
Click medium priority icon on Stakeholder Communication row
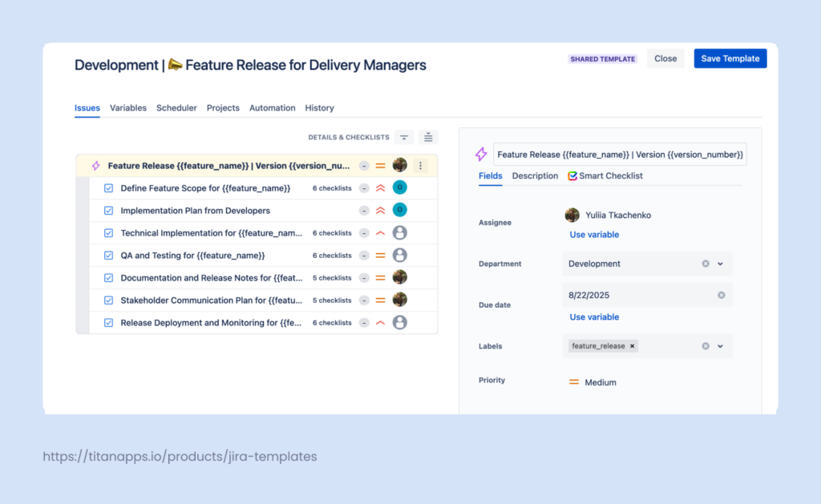click(x=381, y=300)
